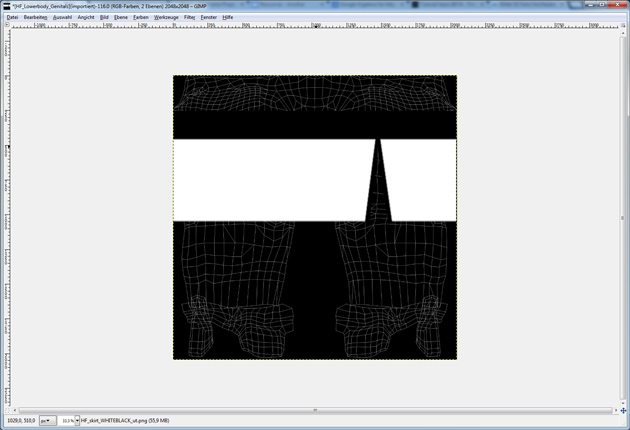This screenshot has width=630, height=430.
Task: Open the Farben menu
Action: point(141,17)
